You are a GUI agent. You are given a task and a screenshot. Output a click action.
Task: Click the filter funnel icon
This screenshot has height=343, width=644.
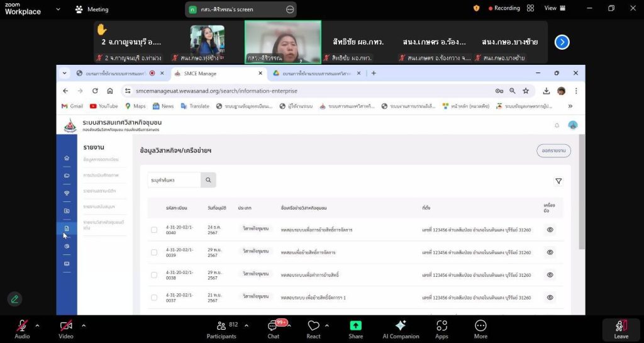coord(558,181)
